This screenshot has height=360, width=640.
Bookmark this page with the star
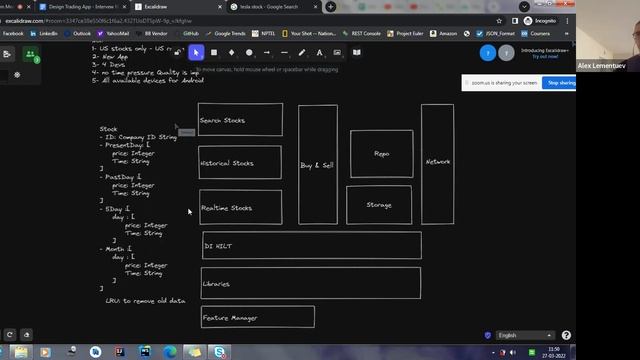(x=499, y=21)
